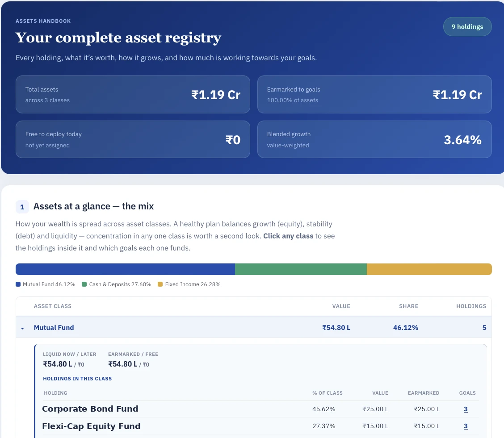Screen dimensions: 504x438
Task: Click the 3.64% blended growth value
Action: (x=462, y=140)
